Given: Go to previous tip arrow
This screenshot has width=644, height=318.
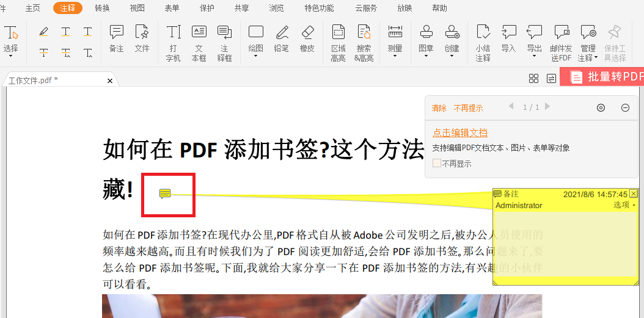Looking at the screenshot, I should (511, 106).
